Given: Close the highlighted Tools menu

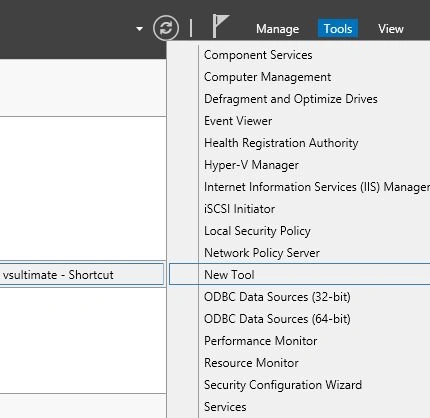Looking at the screenshot, I should click(x=338, y=29).
